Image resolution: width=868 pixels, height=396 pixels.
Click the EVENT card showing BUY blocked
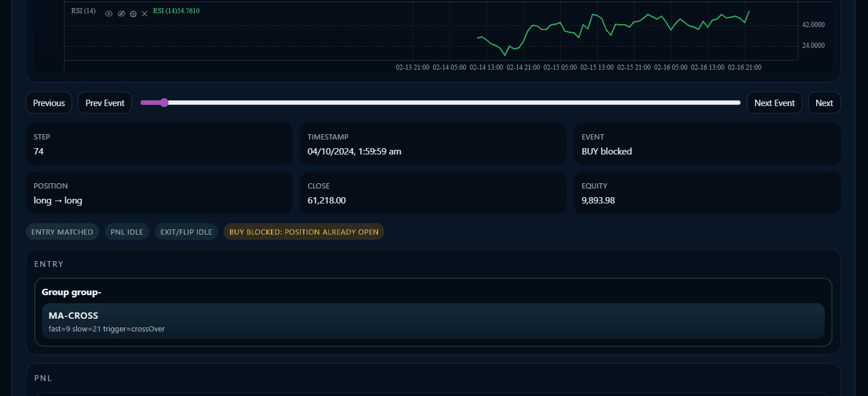(707, 144)
